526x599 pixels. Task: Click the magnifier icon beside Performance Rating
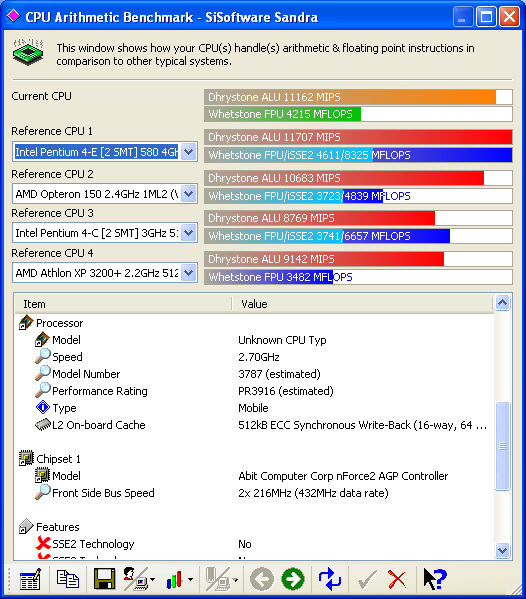(x=42, y=390)
